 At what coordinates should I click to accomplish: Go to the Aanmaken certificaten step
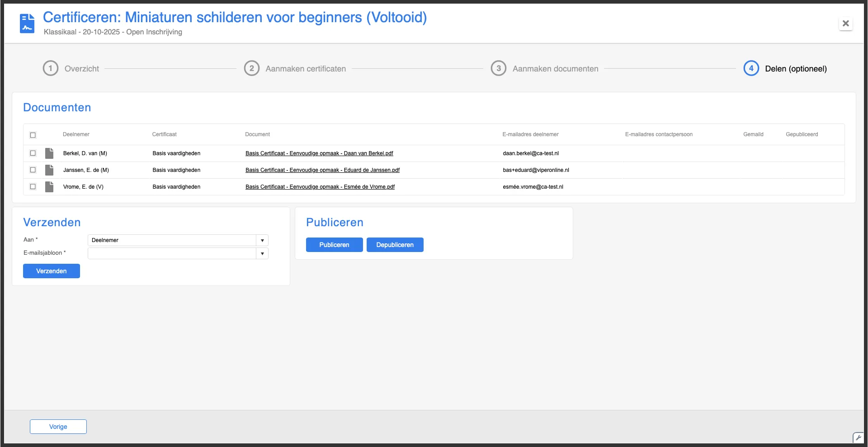306,69
